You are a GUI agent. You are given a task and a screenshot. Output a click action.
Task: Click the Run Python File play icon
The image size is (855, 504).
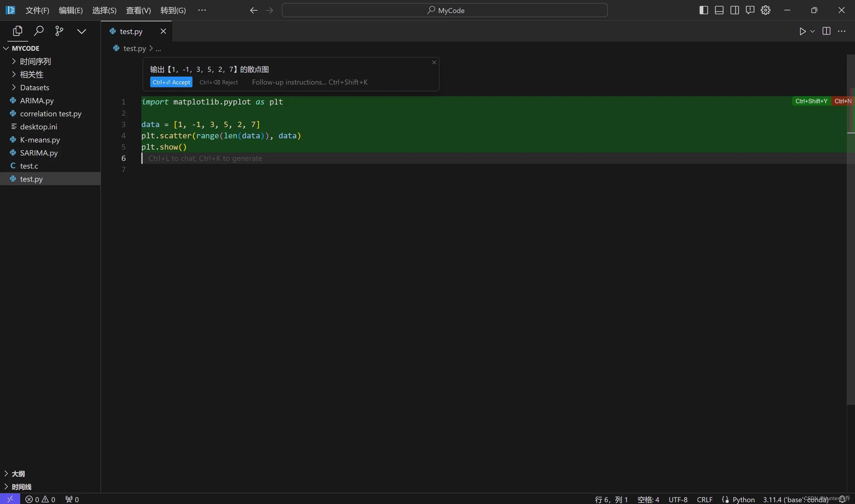click(802, 31)
